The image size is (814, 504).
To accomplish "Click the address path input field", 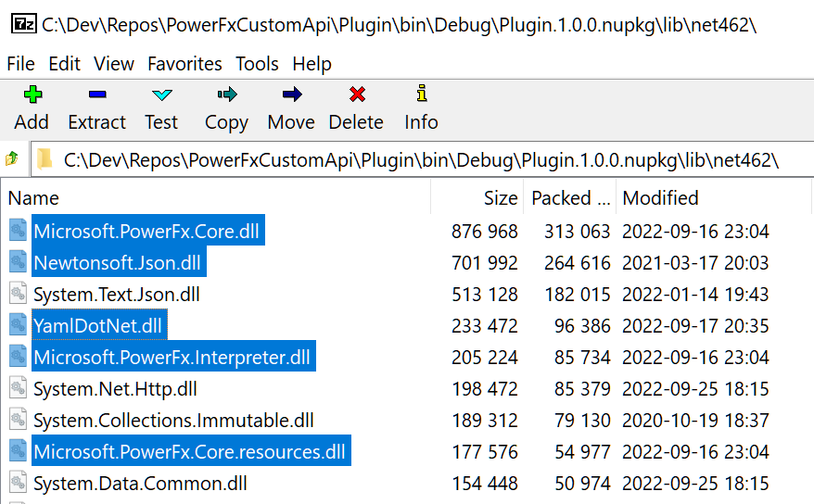I will click(422, 159).
